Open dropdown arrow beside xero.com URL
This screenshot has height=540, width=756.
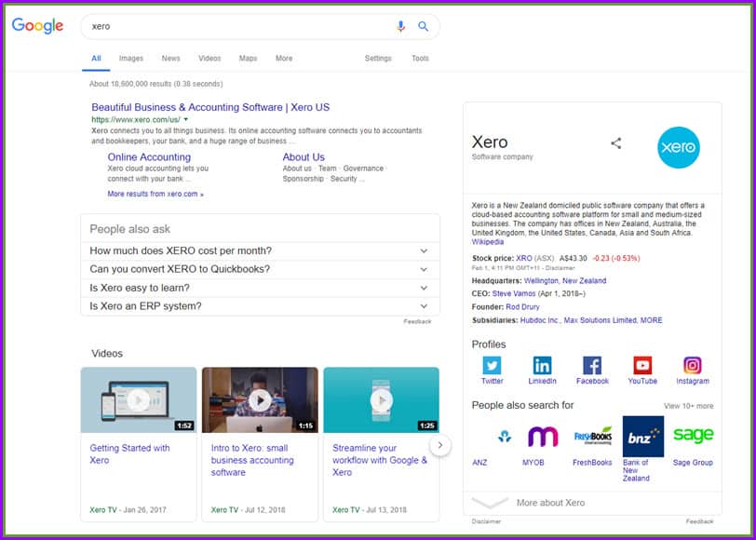(x=186, y=119)
